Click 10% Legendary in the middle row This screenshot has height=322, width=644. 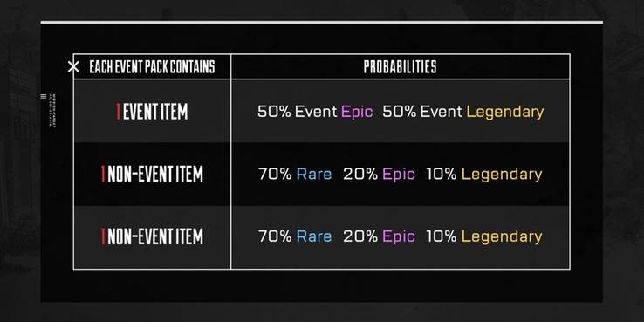pyautogui.click(x=483, y=175)
